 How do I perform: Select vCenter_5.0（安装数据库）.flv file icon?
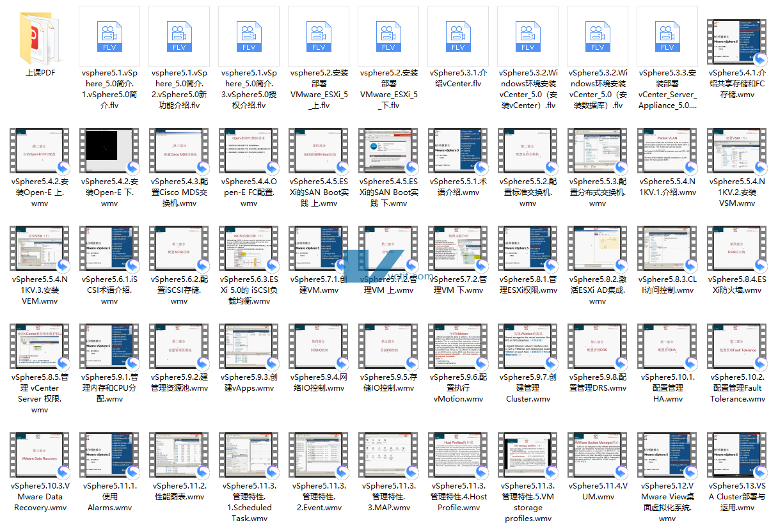tap(598, 36)
